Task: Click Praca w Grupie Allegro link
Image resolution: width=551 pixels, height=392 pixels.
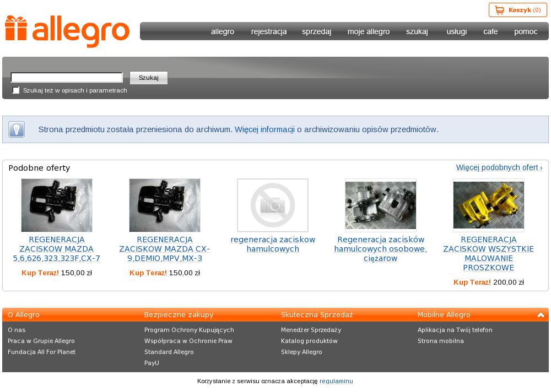Action: pyautogui.click(x=41, y=341)
